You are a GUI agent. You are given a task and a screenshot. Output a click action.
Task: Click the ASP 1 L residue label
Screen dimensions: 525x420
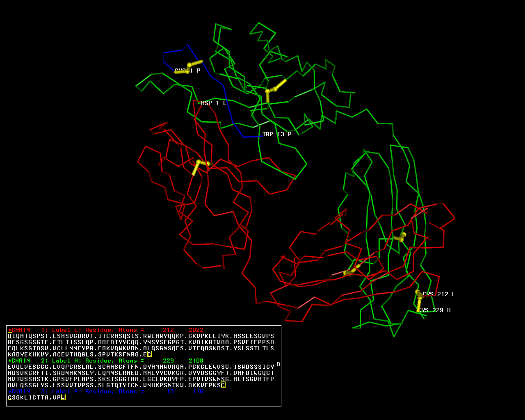pos(213,103)
